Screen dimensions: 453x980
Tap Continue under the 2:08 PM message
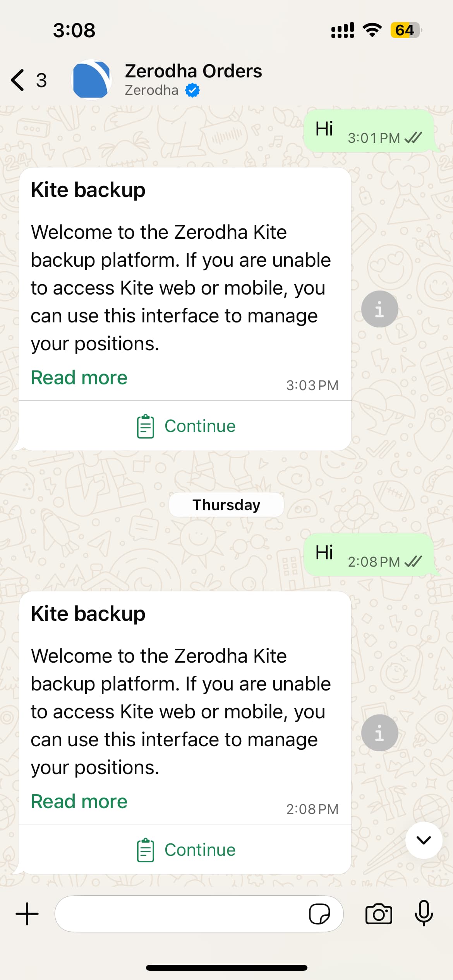[185, 850]
